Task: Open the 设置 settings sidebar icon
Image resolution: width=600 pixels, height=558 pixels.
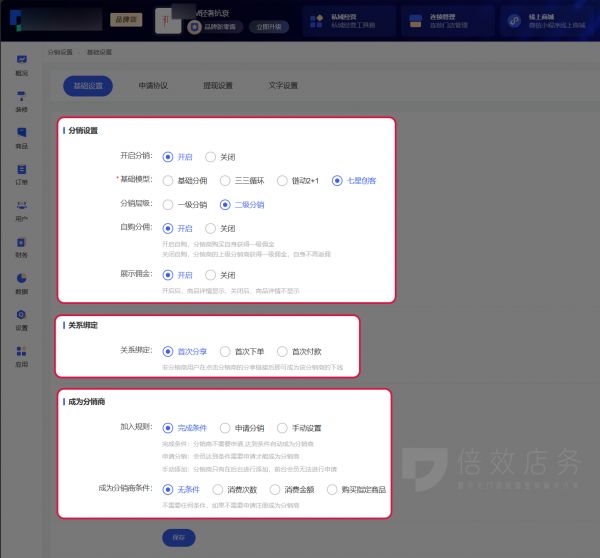Action: click(21, 319)
